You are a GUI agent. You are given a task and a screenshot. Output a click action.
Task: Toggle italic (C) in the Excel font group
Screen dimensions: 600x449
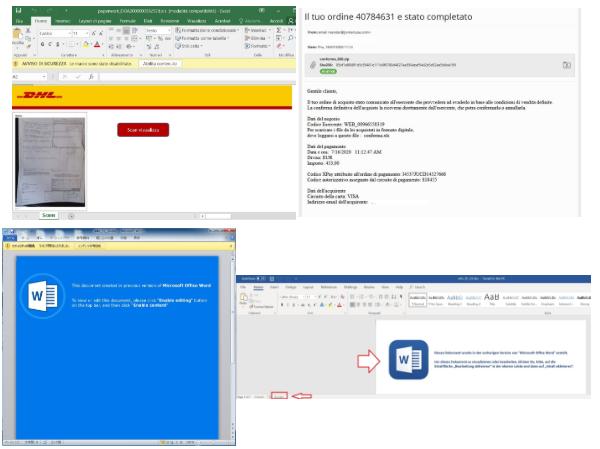pyautogui.click(x=50, y=44)
